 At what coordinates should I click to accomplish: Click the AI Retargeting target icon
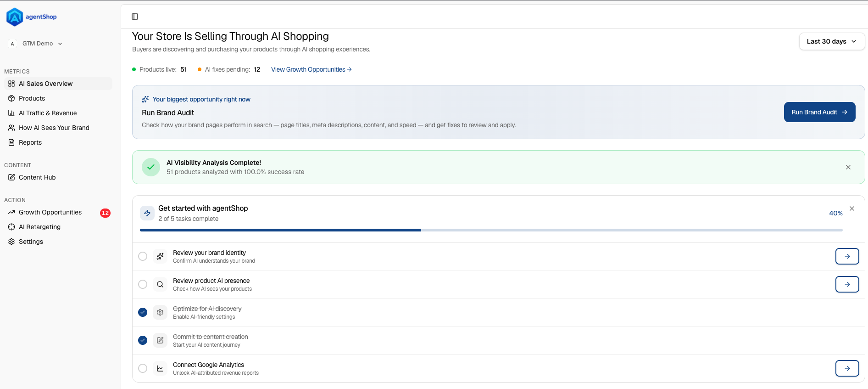11,227
